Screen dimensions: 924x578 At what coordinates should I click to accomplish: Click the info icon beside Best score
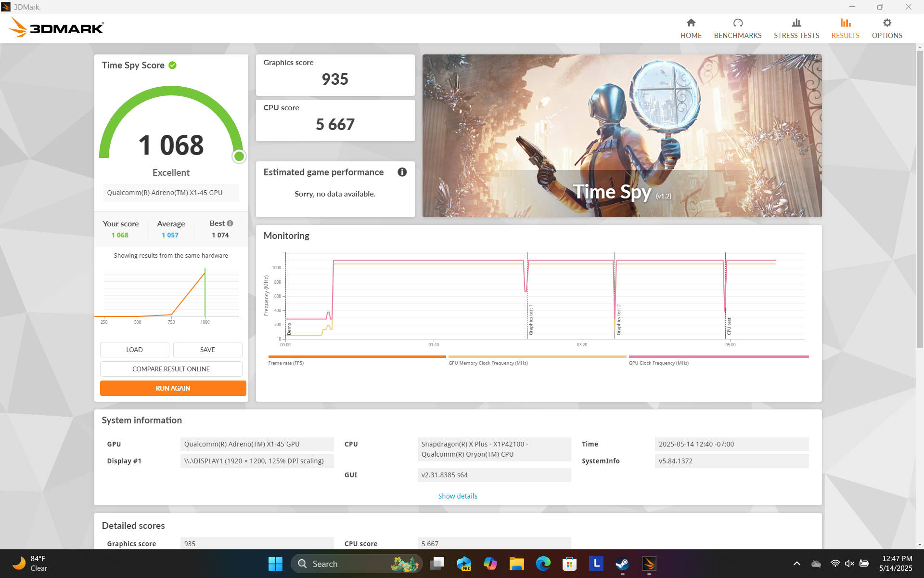pos(230,223)
